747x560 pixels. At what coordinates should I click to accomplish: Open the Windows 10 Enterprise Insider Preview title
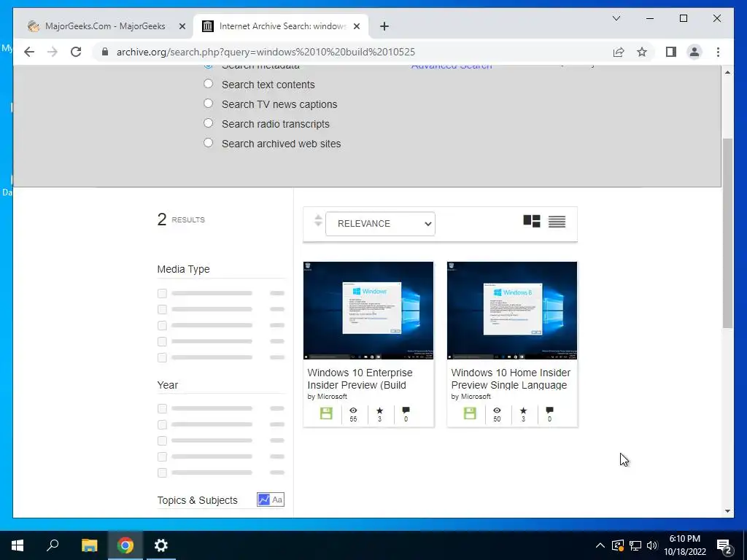360,378
